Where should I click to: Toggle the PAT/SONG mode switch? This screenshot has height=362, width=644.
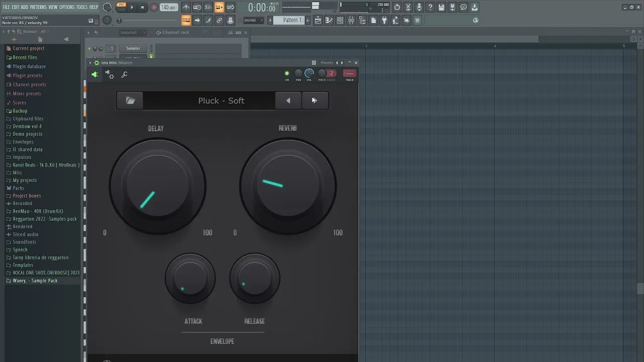[121, 7]
